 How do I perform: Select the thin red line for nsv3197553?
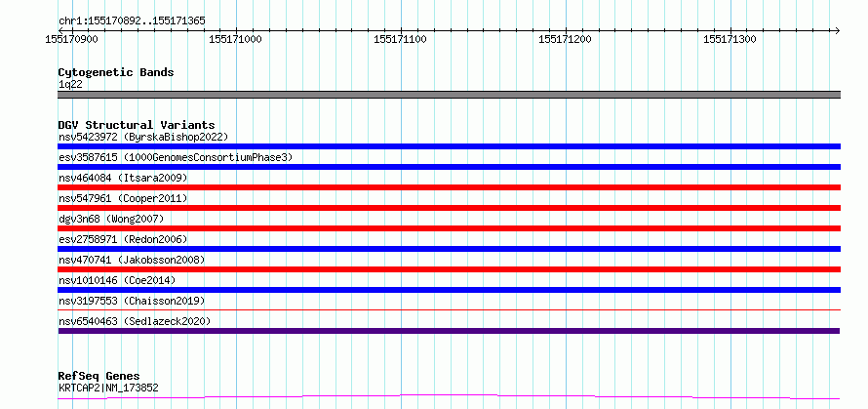click(x=449, y=309)
